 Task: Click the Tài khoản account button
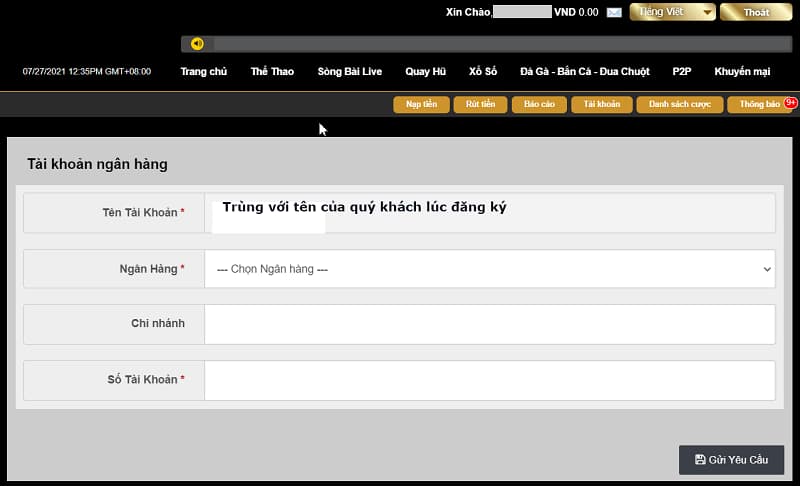point(601,104)
